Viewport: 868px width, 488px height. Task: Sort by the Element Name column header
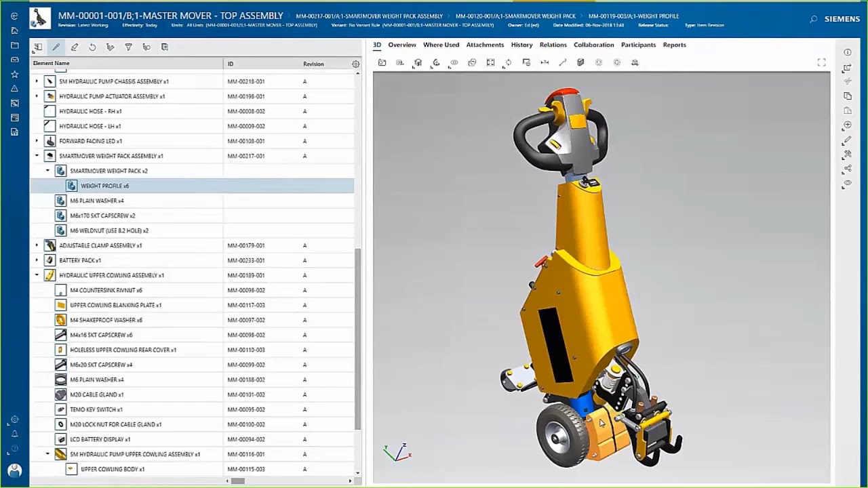tap(52, 64)
